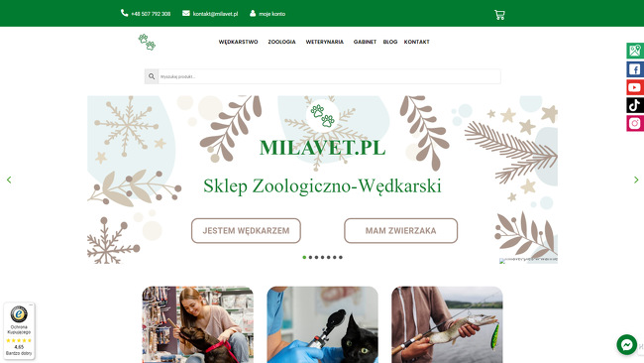Viewport: 644px width, 363px height.
Task: Click the JESTEM WĘDKARZEM button
Action: [x=246, y=231]
